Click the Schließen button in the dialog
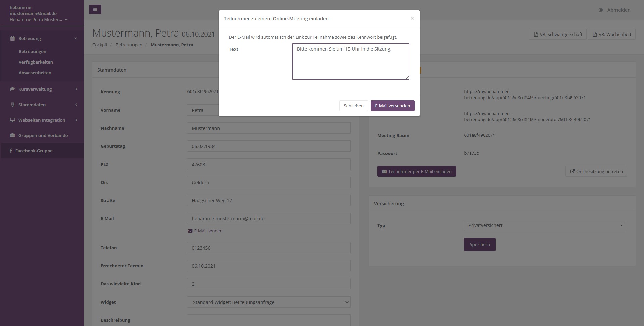Image resolution: width=644 pixels, height=326 pixels. [353, 106]
